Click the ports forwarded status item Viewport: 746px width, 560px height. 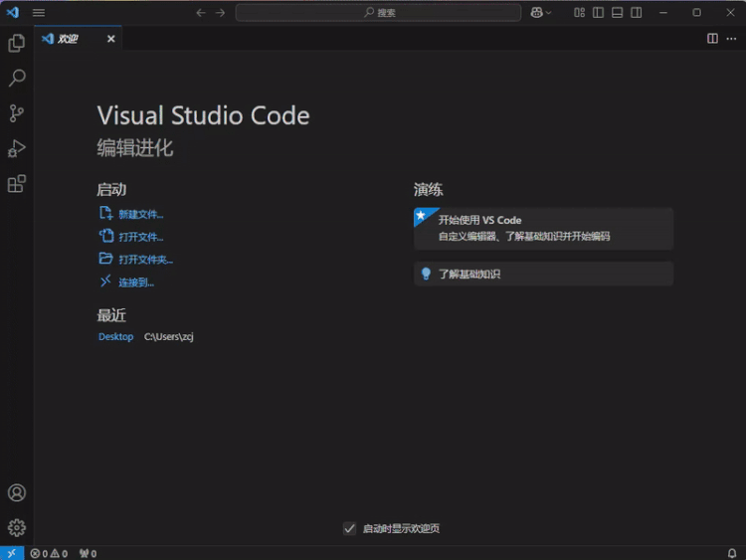point(88,553)
